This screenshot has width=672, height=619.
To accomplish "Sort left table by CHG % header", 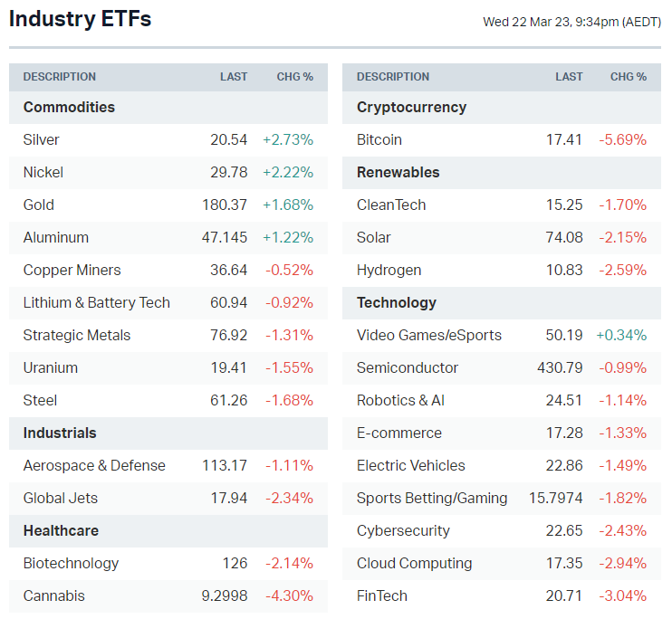I will point(294,77).
